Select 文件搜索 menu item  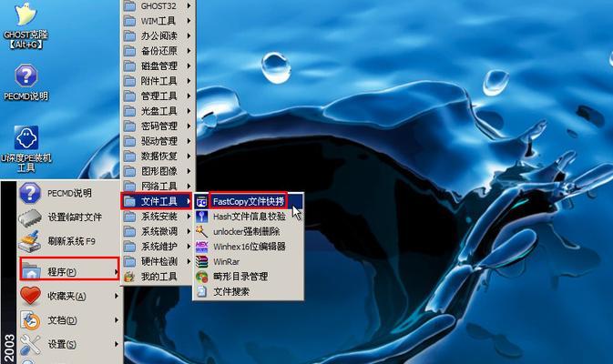(x=249, y=291)
